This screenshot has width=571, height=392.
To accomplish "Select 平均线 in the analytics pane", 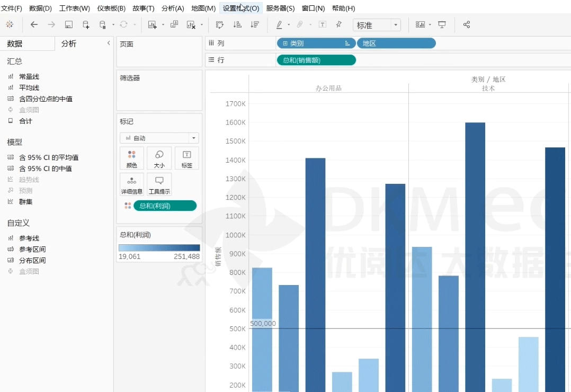I will pyautogui.click(x=29, y=88).
